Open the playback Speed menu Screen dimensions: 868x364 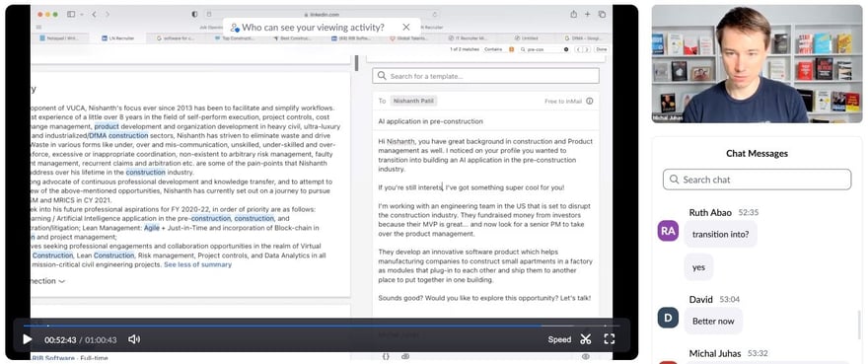pyautogui.click(x=559, y=339)
